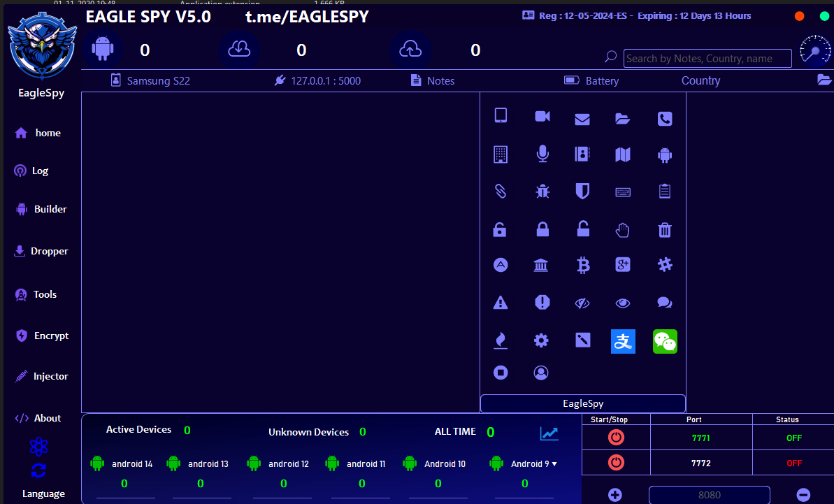Screen dimensions: 834x504
Task: Click the speedometer gauge icon
Action: pos(815,50)
